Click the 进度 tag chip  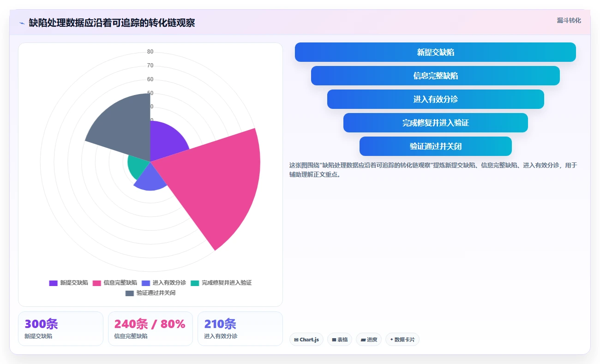[x=369, y=340]
